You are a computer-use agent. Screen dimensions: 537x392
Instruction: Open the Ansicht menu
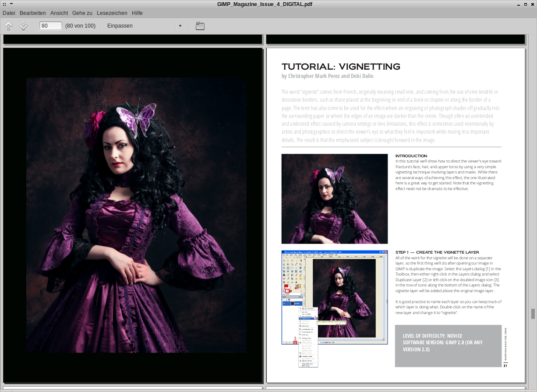[x=59, y=13]
